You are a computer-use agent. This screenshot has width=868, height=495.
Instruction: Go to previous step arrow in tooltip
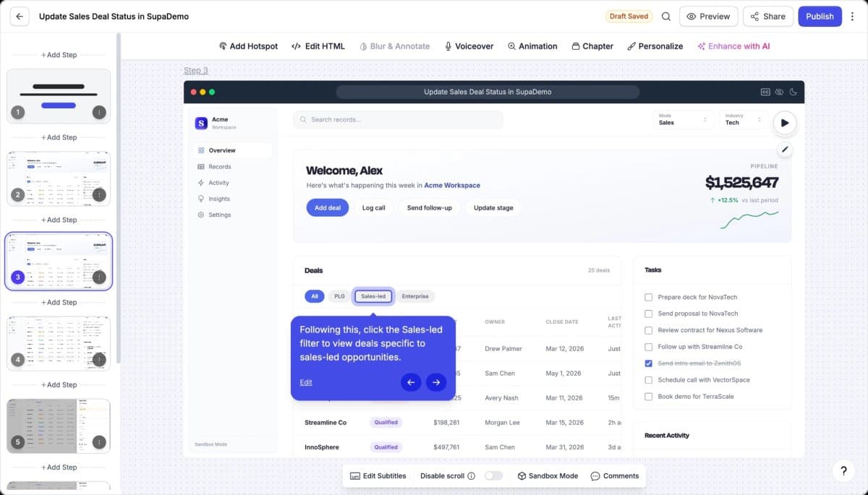pyautogui.click(x=410, y=382)
